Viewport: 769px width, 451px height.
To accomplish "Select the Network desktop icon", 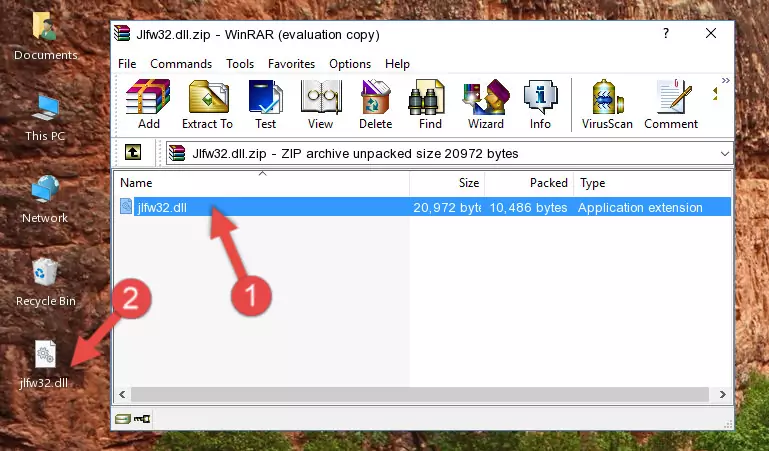I will pos(45,200).
